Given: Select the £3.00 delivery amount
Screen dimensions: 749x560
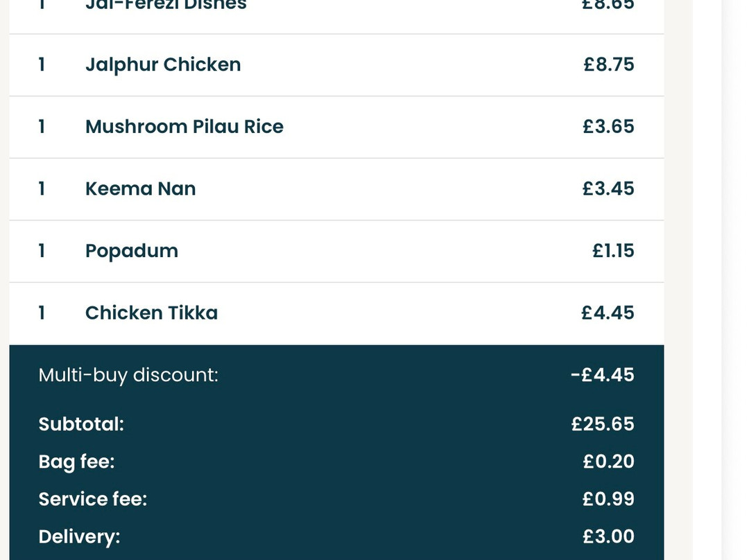Looking at the screenshot, I should [609, 536].
